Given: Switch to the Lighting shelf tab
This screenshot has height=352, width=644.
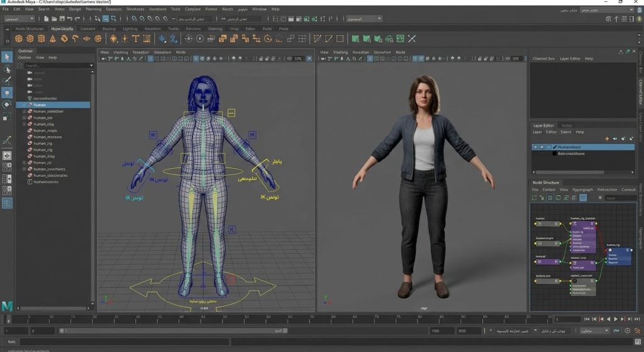Looking at the screenshot, I should click(130, 29).
